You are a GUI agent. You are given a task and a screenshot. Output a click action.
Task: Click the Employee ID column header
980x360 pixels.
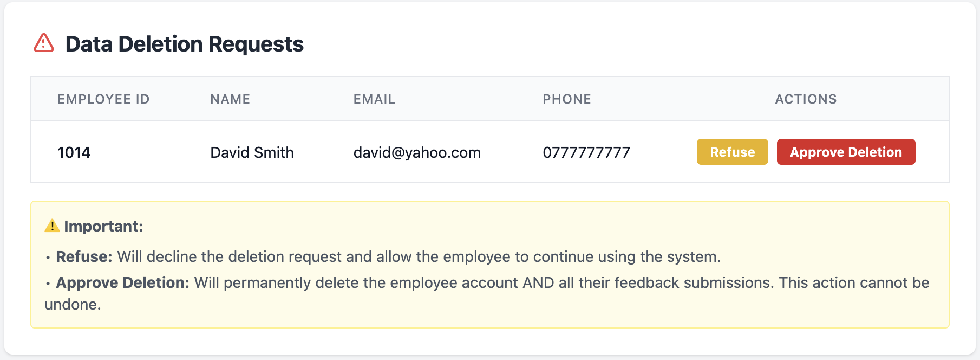click(103, 99)
